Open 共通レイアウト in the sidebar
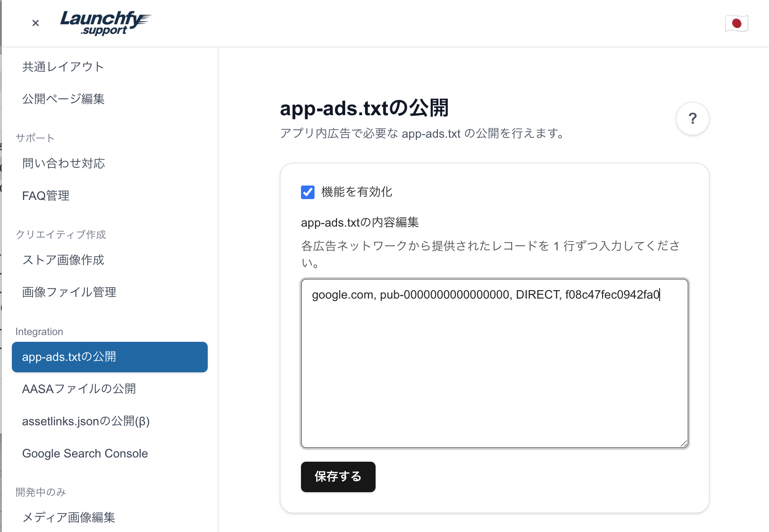The height and width of the screenshot is (532, 769). click(63, 67)
